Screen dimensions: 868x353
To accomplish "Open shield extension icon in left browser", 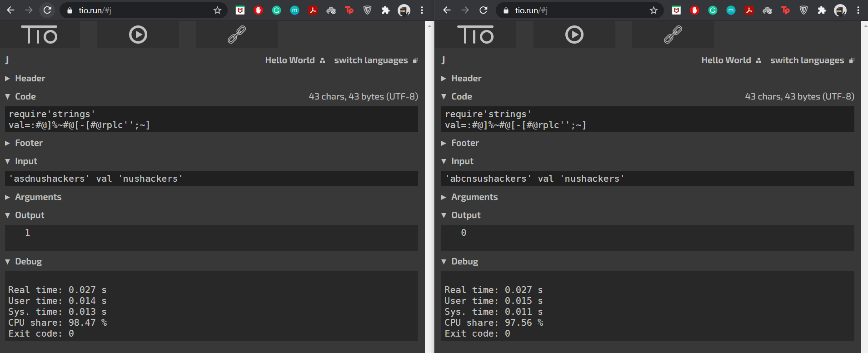I will pyautogui.click(x=367, y=10).
